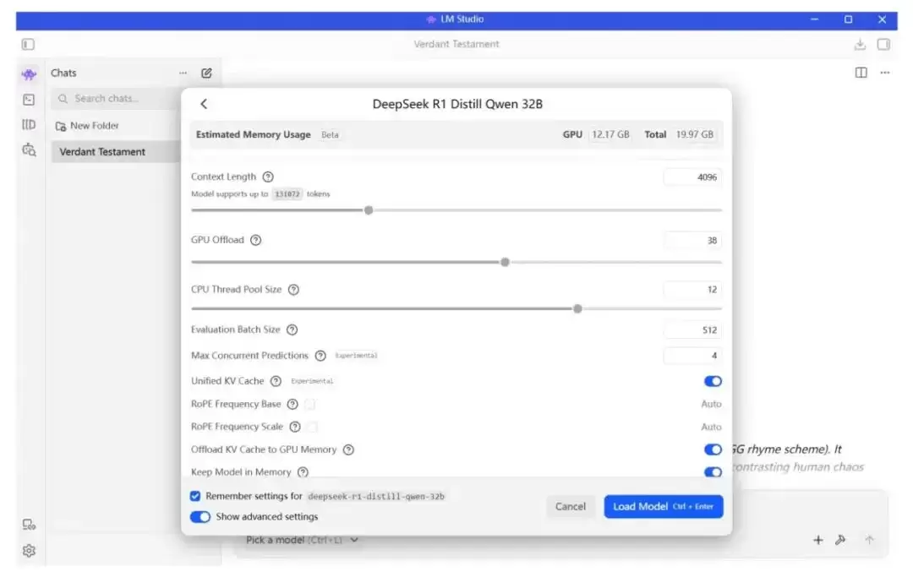This screenshot has height=588, width=913.
Task: Turn off Show advanced settings
Action: coord(200,517)
